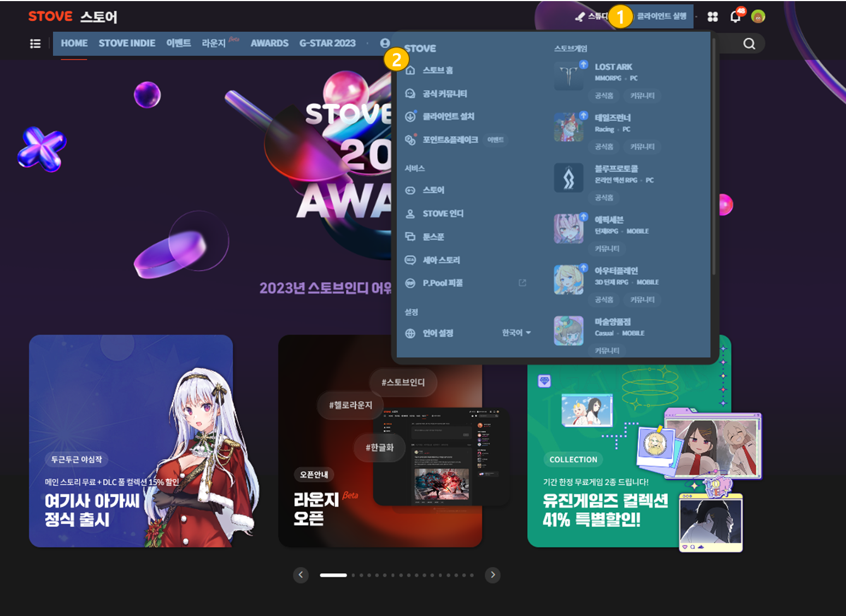Click the search magnifier icon

[x=749, y=44]
